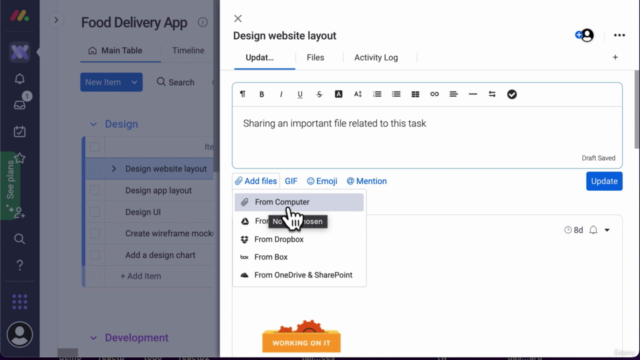
Task: Open the user profile avatar
Action: click(x=20, y=335)
